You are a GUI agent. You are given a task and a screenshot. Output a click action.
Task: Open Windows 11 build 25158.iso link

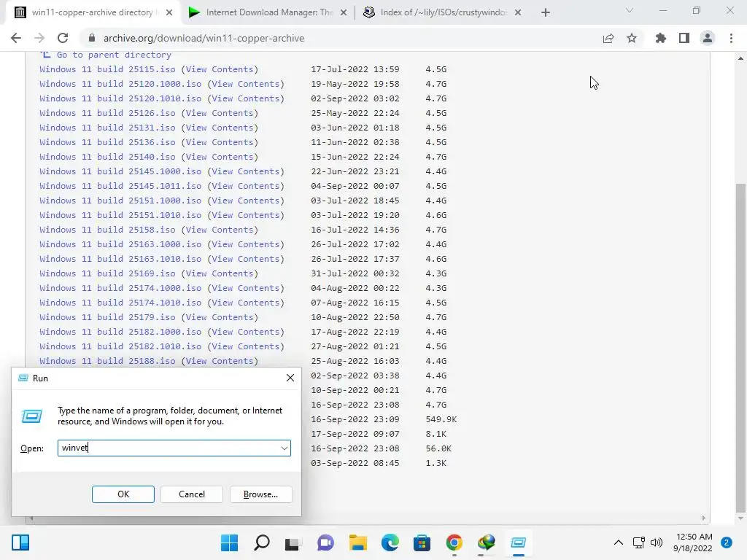coord(107,230)
